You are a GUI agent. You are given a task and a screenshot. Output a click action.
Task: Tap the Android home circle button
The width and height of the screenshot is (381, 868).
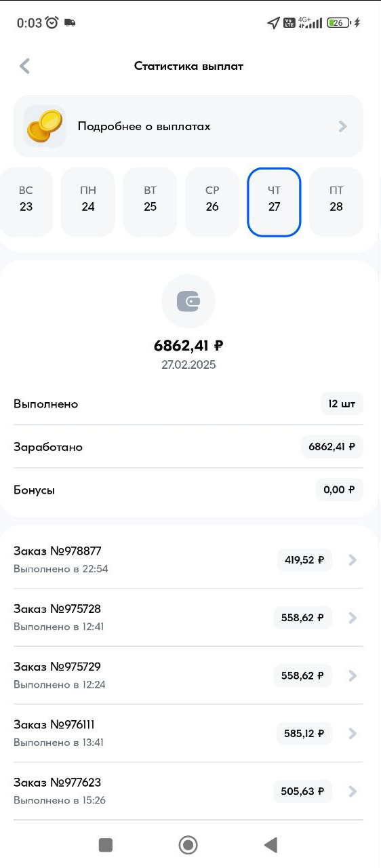point(188,844)
